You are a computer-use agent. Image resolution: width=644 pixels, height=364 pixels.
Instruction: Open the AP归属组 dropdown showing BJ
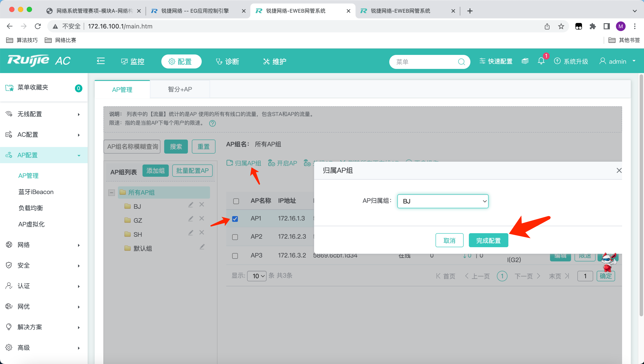click(442, 201)
